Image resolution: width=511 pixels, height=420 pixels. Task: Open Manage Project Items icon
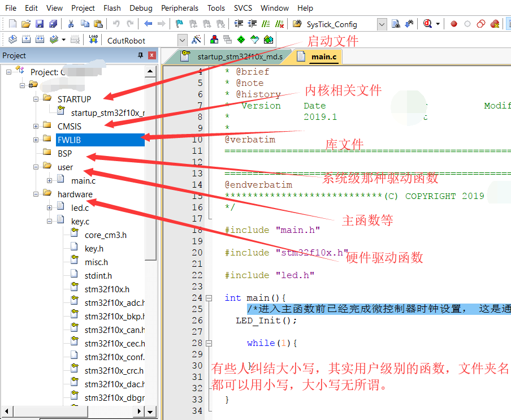pyautogui.click(x=214, y=40)
